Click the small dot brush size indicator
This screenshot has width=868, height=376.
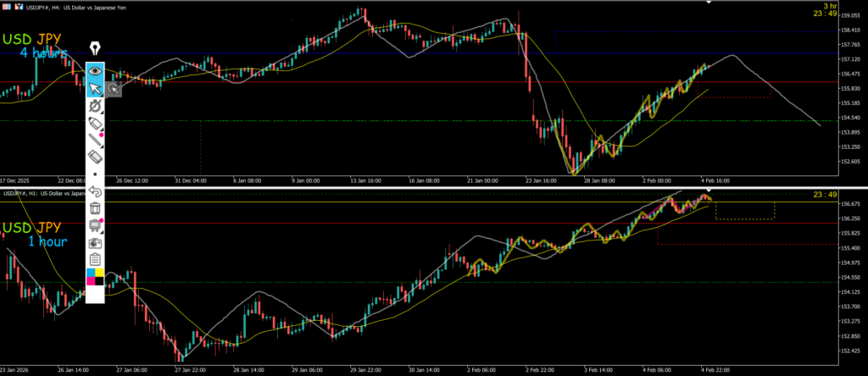(x=95, y=174)
